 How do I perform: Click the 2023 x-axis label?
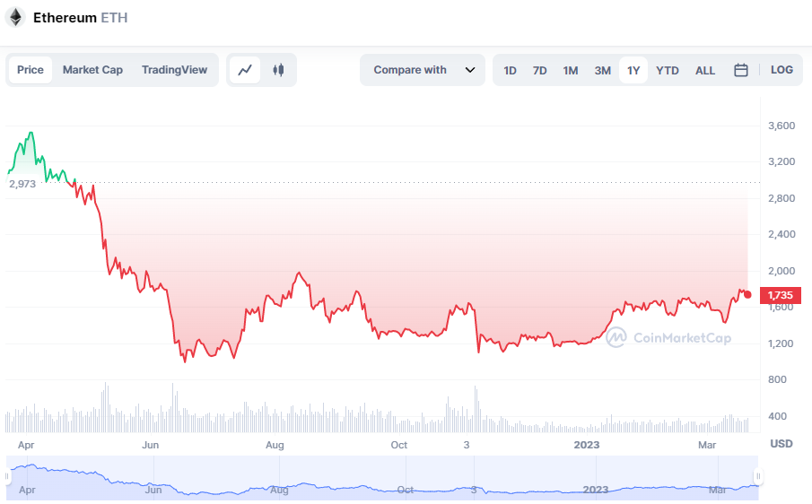click(586, 445)
